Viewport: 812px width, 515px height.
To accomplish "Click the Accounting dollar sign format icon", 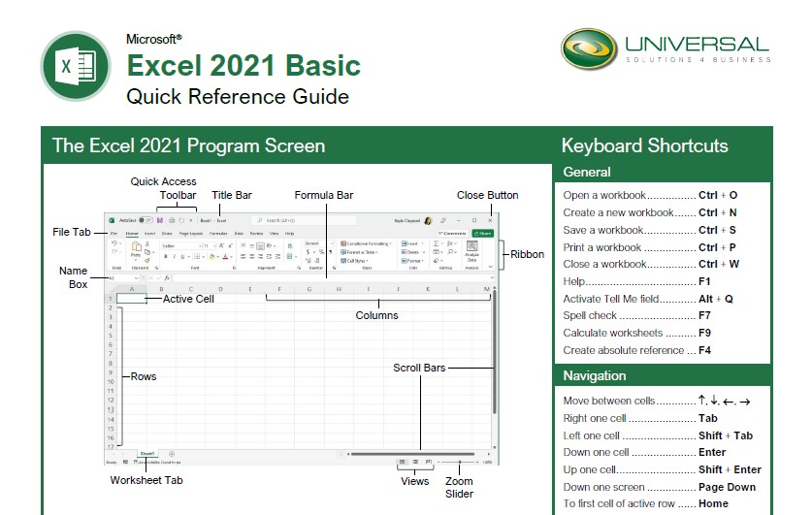I will pos(309,252).
